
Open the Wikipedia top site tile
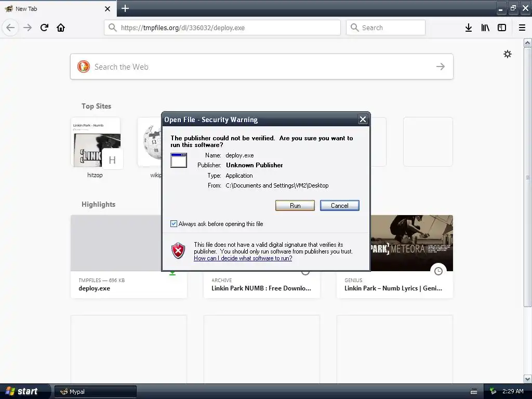[150, 148]
